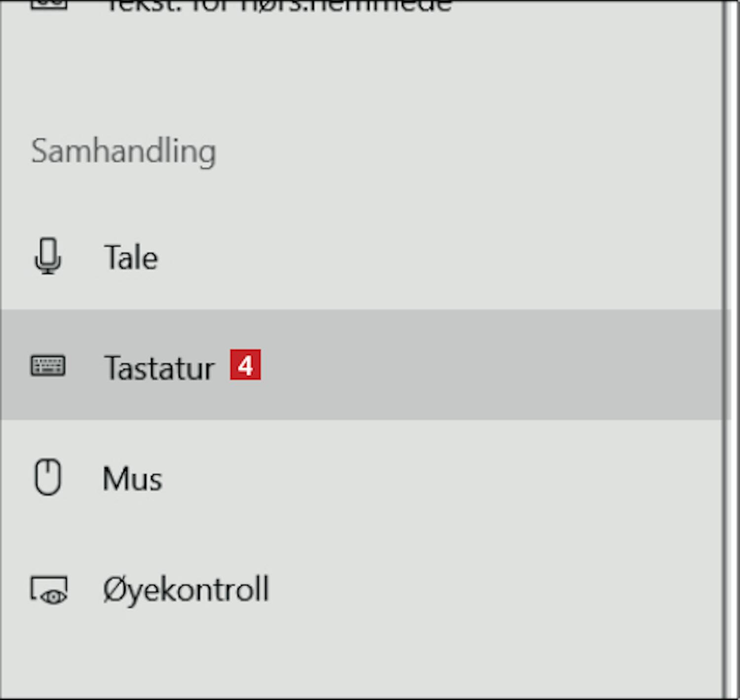This screenshot has height=700, width=740.
Task: Select the Tastatur text label
Action: coord(159,368)
